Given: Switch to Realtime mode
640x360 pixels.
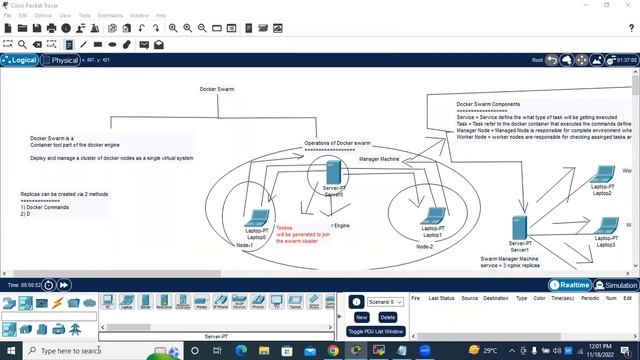Looking at the screenshot, I should pos(570,285).
